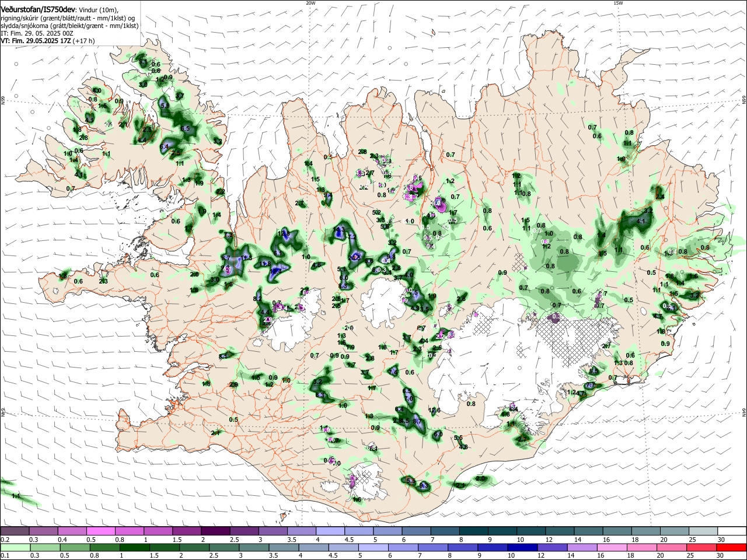Pick the grey-blue 3.5 rain legend swatch

point(284,547)
